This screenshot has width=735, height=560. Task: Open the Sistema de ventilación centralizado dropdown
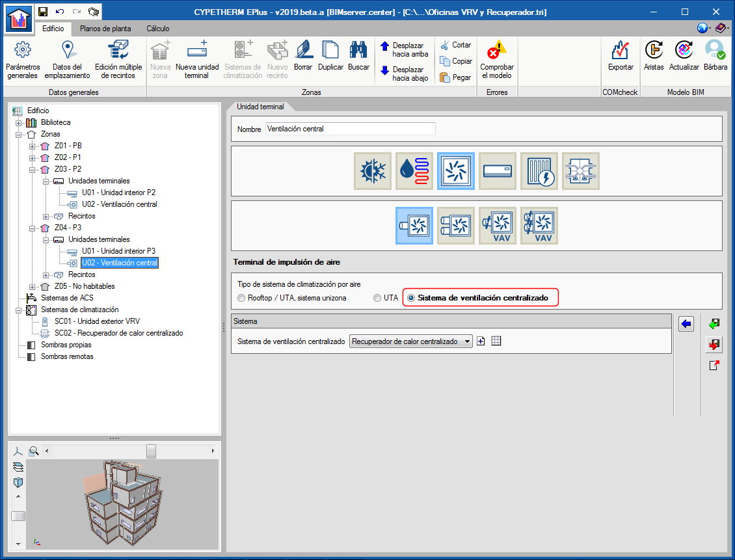click(x=411, y=341)
